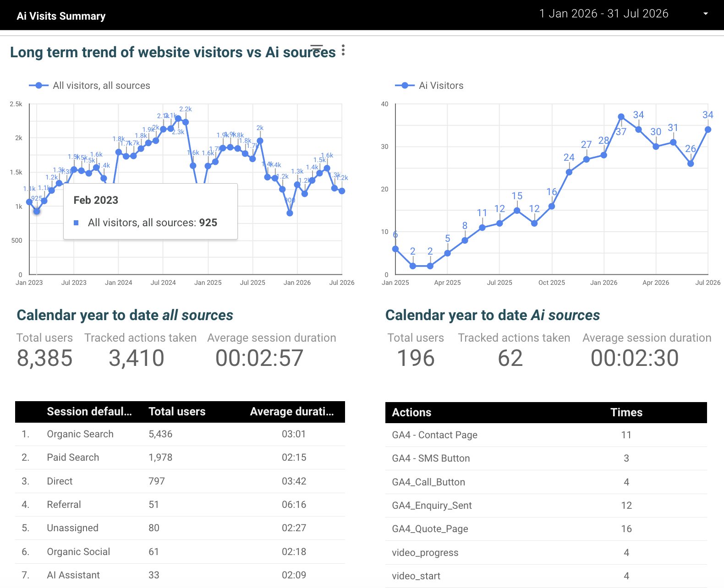Click the AI Assistant row

[x=180, y=575]
